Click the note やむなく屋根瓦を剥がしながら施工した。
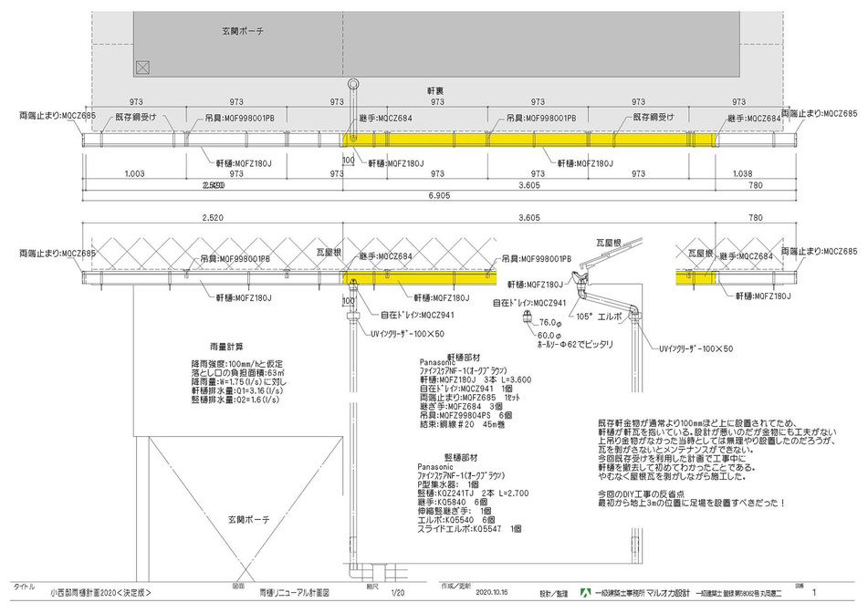The image size is (868, 613). click(x=672, y=476)
